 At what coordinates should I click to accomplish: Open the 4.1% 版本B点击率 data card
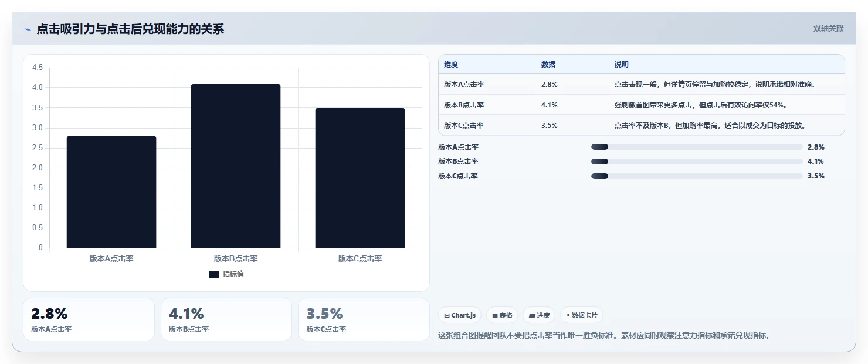tap(226, 319)
